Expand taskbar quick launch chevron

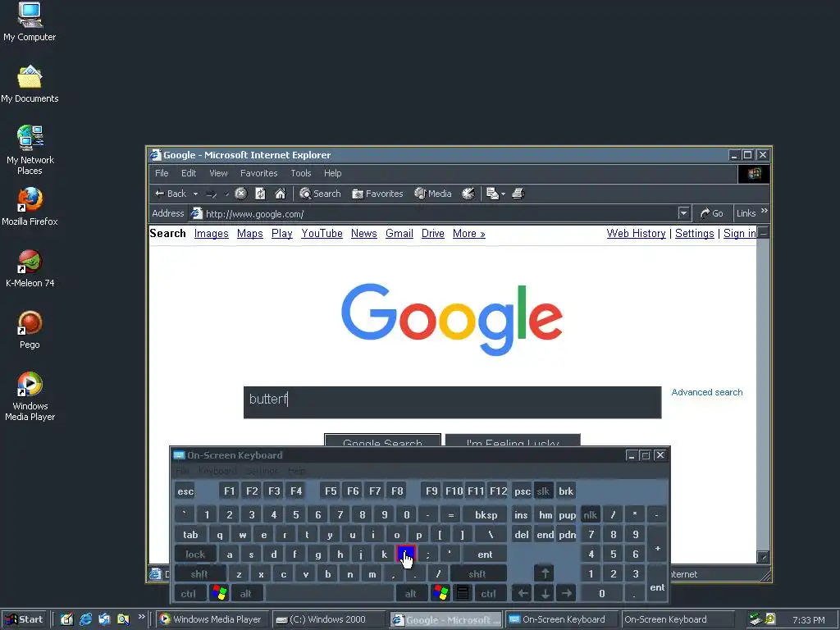pos(141,617)
